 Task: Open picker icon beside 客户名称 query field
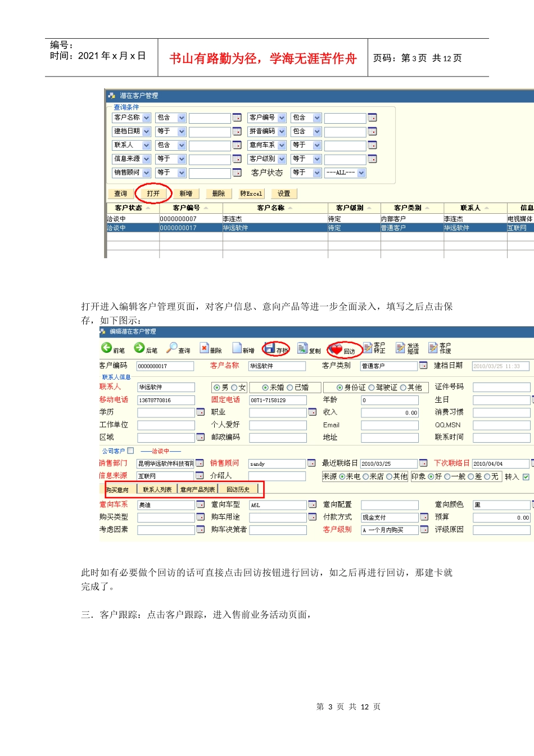[x=237, y=118]
